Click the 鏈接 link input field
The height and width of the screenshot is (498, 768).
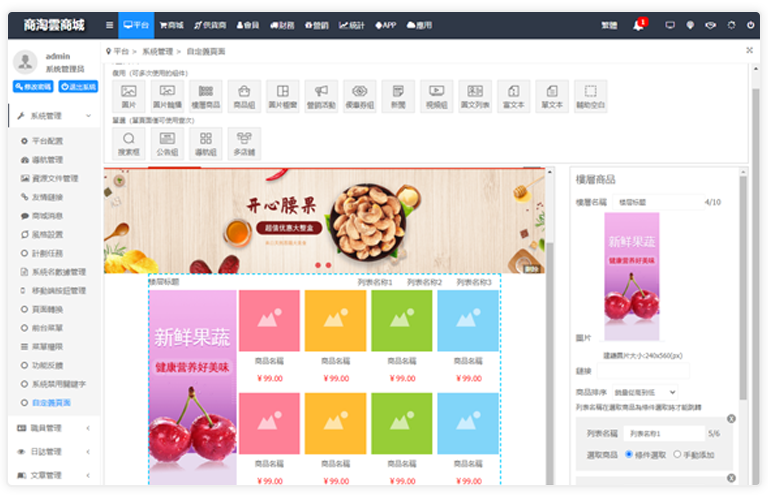tap(643, 371)
